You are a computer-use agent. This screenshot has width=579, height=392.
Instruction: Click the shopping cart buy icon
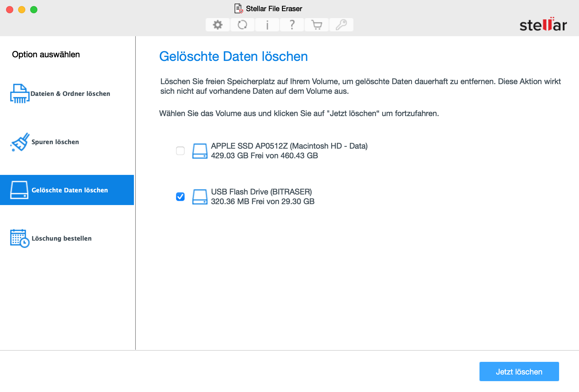[317, 25]
